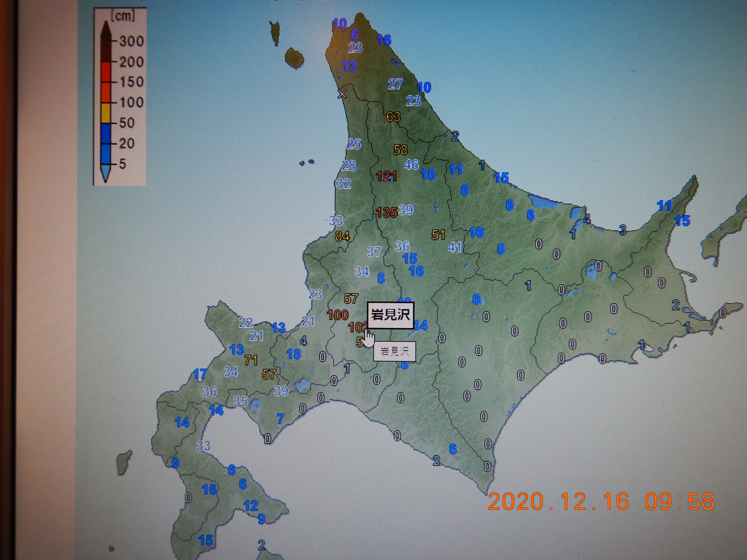Click the 58 cm yellow station marker
747x560 pixels.
[x=401, y=150]
